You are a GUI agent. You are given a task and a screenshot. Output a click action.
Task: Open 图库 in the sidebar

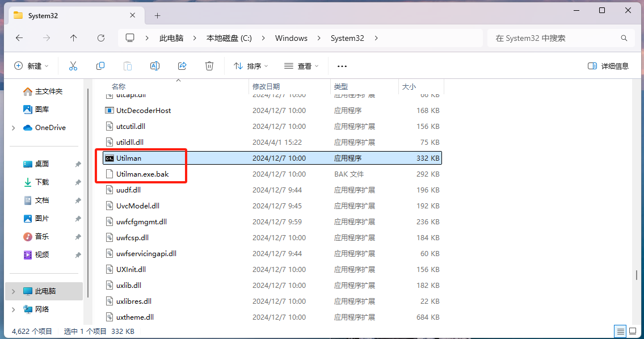36,109
